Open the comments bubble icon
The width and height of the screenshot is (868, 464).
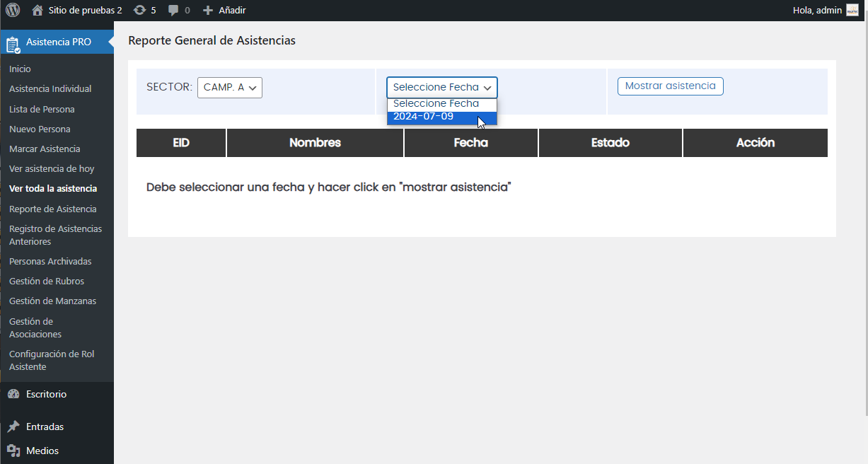tap(173, 11)
